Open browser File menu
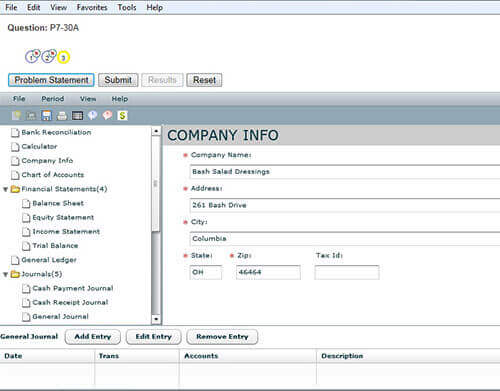Image resolution: width=500 pixels, height=391 pixels. click(x=11, y=7)
